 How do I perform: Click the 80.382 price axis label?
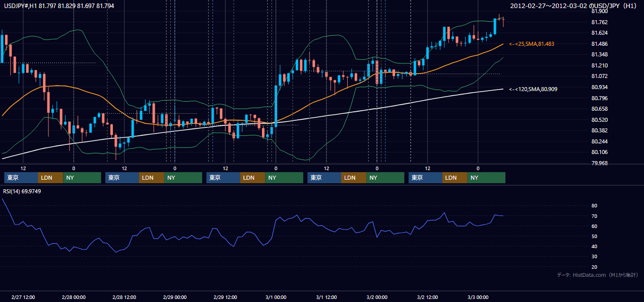[599, 130]
